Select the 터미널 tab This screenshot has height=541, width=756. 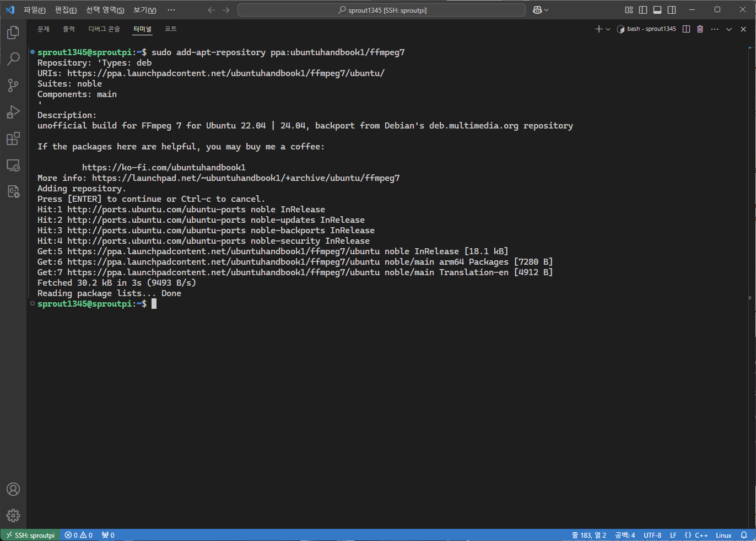click(142, 29)
